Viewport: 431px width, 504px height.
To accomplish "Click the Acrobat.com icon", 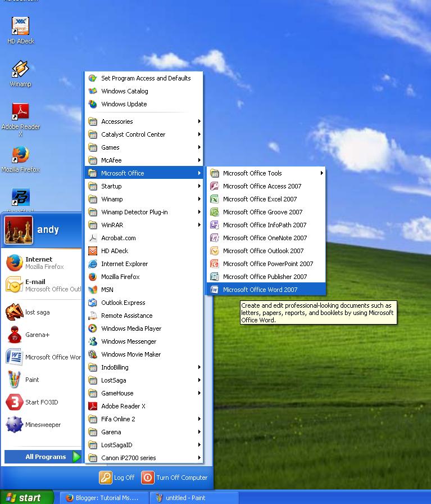I will click(x=93, y=238).
